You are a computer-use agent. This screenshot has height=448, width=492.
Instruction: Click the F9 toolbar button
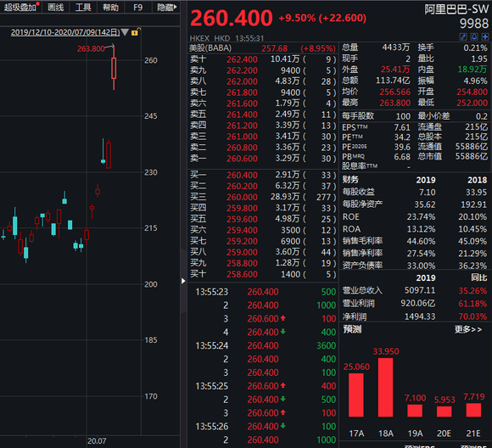tap(137, 7)
